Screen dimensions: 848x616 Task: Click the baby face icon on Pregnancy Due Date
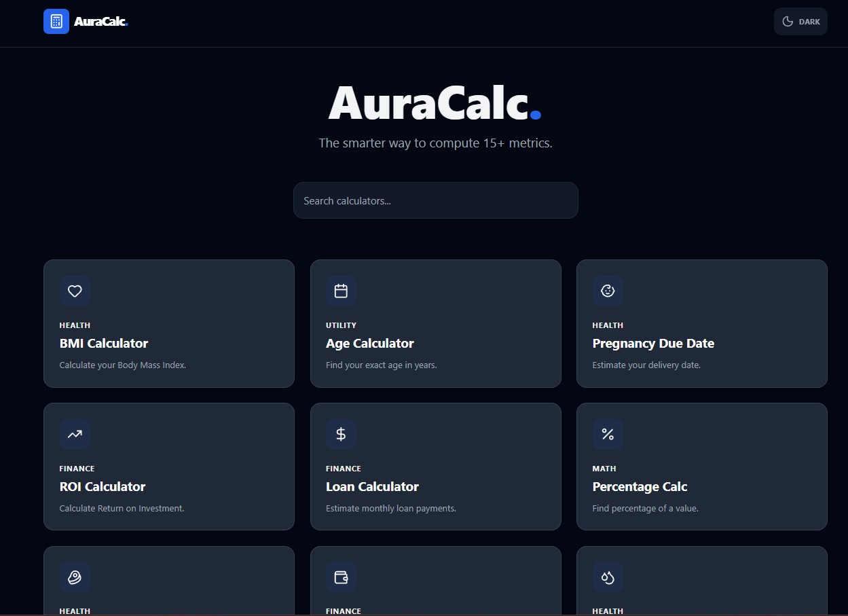coord(608,291)
